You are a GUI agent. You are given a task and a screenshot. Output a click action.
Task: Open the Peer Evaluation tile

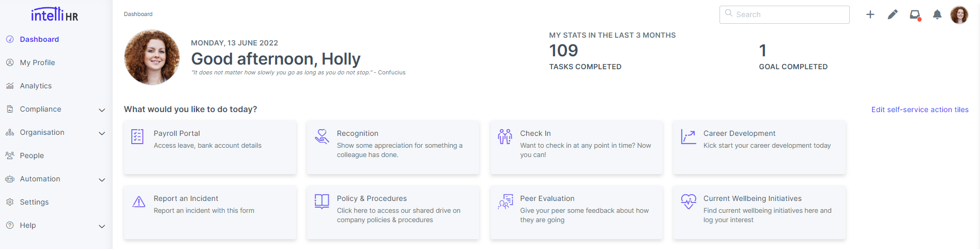[576, 212]
